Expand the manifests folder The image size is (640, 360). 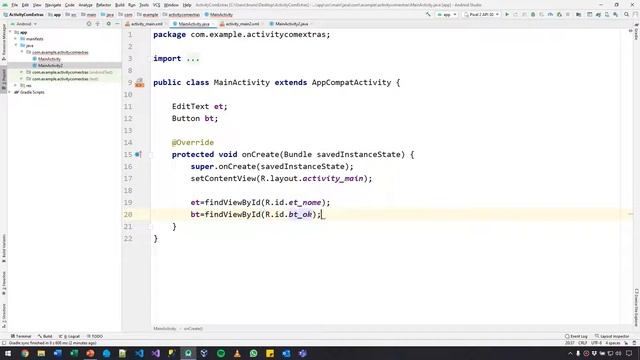click(x=16, y=39)
